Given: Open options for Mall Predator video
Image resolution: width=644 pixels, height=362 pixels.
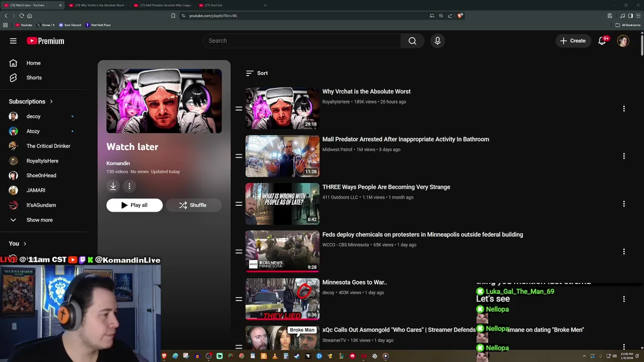Looking at the screenshot, I should (x=624, y=156).
